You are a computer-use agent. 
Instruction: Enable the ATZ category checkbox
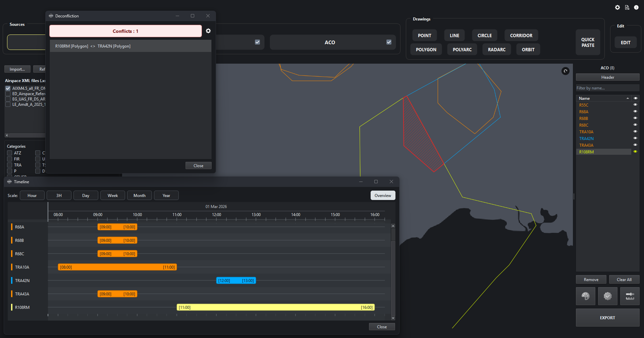pyautogui.click(x=10, y=153)
